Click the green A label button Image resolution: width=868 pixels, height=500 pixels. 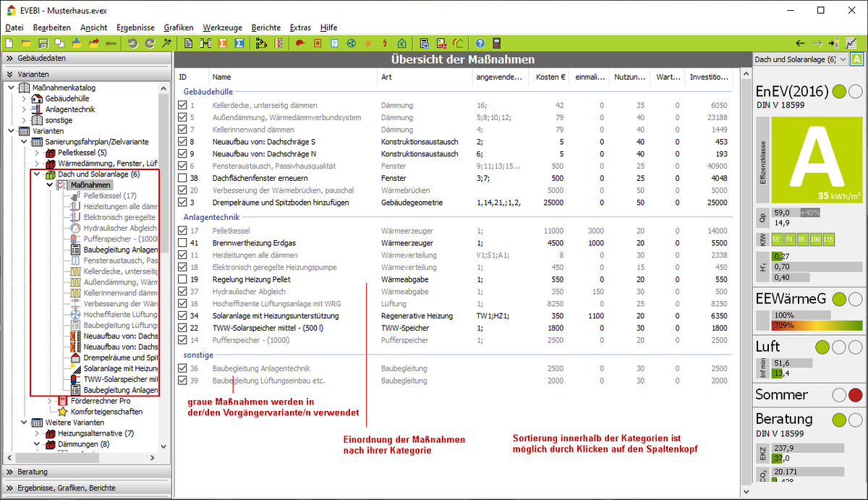[x=857, y=59]
